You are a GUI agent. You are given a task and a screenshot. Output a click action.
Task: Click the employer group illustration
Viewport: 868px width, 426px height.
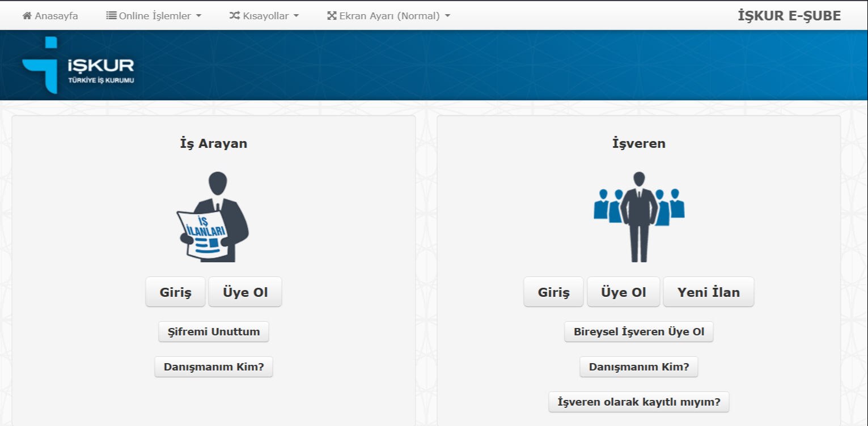[638, 217]
